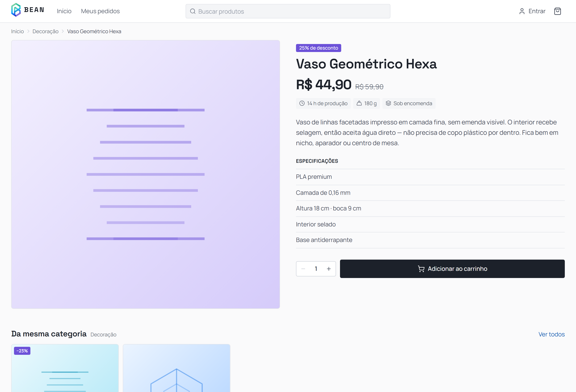Viewport: 576px width, 392px height.
Task: Click the R$ 44,90 price
Action: 323,84
